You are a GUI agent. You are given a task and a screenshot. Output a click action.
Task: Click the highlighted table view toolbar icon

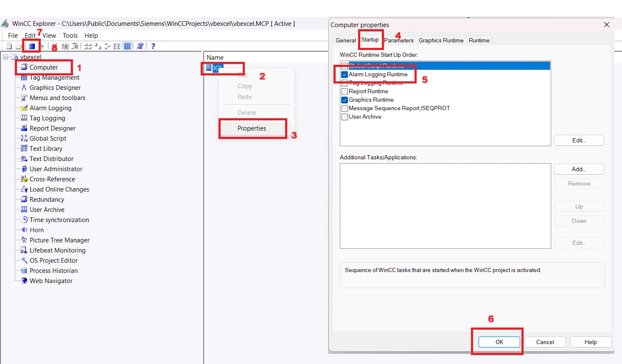[127, 46]
